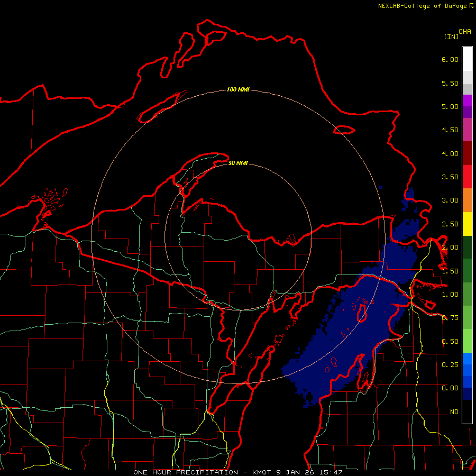
Task: Pick the orange swatch beside 3.00
Action: 467,200
